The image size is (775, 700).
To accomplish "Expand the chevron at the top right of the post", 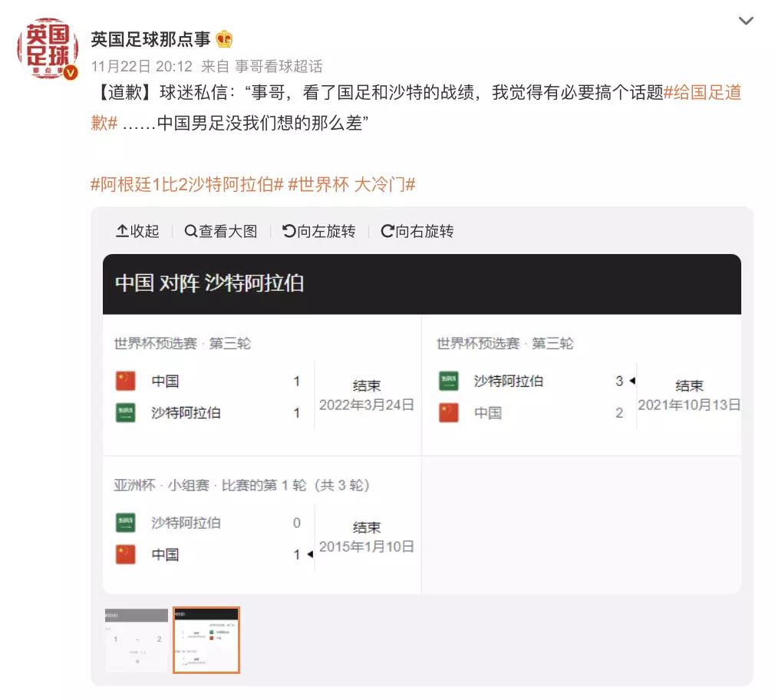I will [745, 21].
